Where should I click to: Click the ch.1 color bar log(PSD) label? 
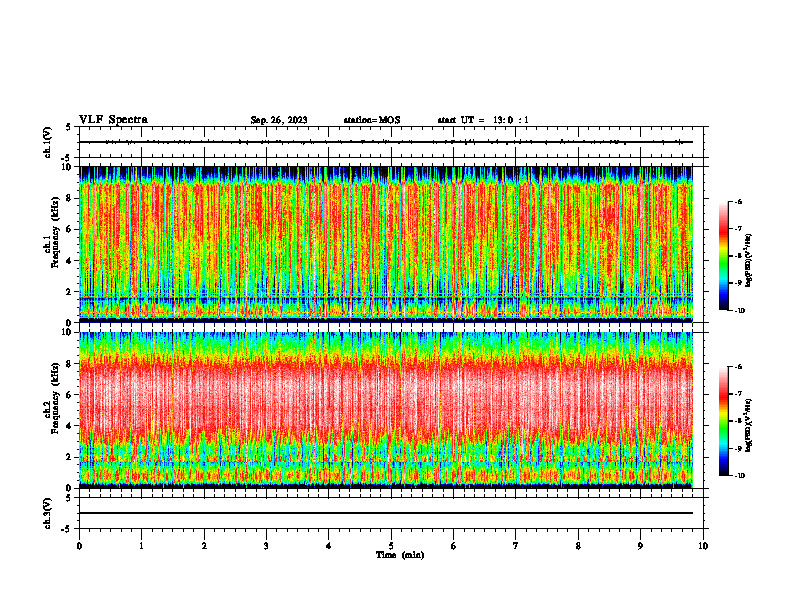click(x=749, y=261)
